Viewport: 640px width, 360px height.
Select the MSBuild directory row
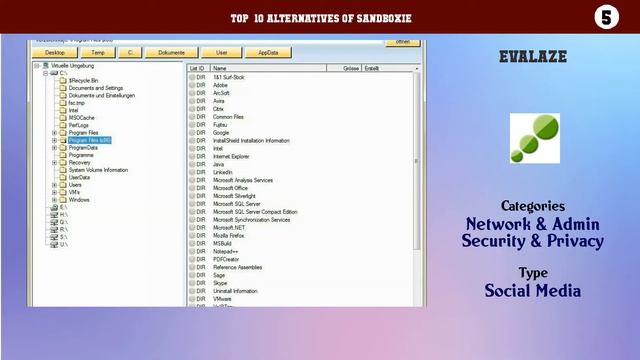coord(300,243)
